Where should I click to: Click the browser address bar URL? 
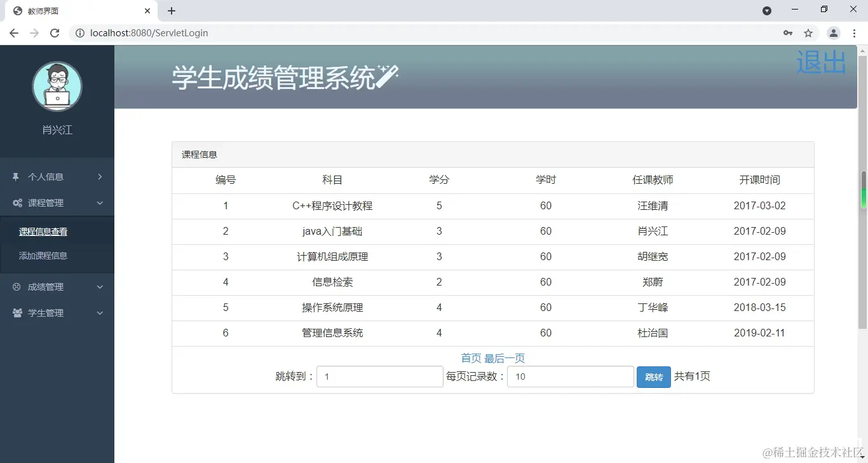[149, 33]
